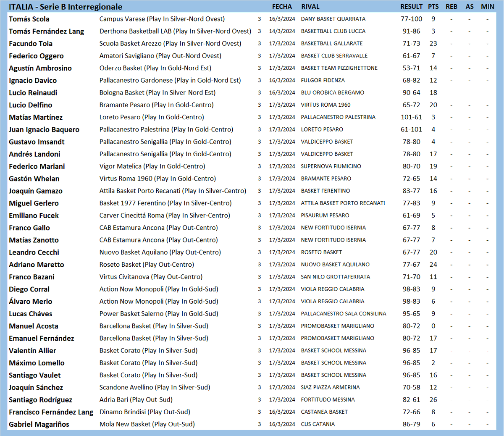Select player name Emanuel Fernández
The height and width of the screenshot is (436, 504).
(42, 339)
